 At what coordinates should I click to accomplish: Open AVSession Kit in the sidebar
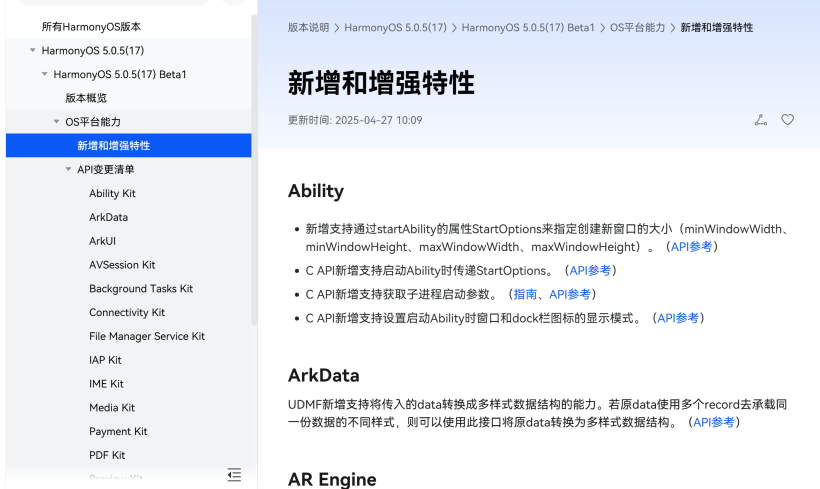[122, 265]
